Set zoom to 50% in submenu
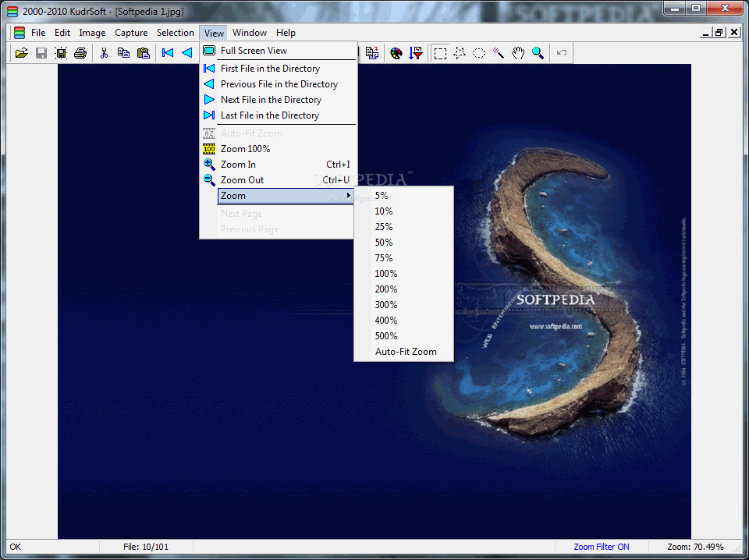 [x=403, y=243]
